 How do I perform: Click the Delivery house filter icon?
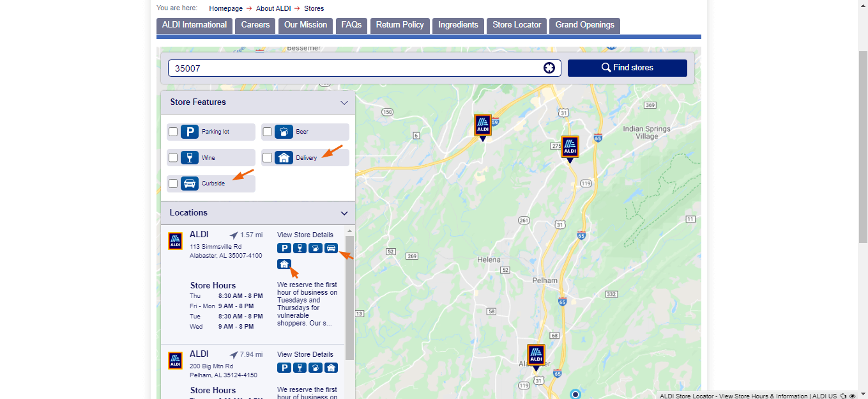click(284, 158)
